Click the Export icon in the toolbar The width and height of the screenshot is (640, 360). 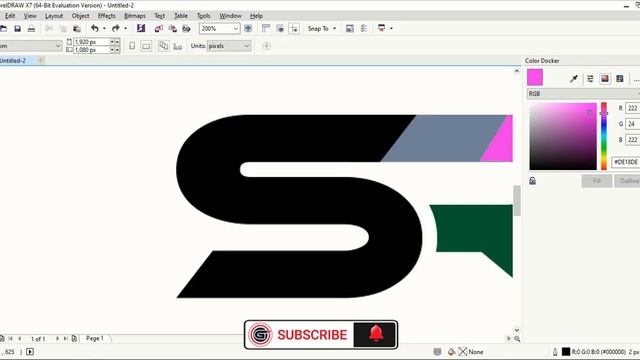click(172, 29)
